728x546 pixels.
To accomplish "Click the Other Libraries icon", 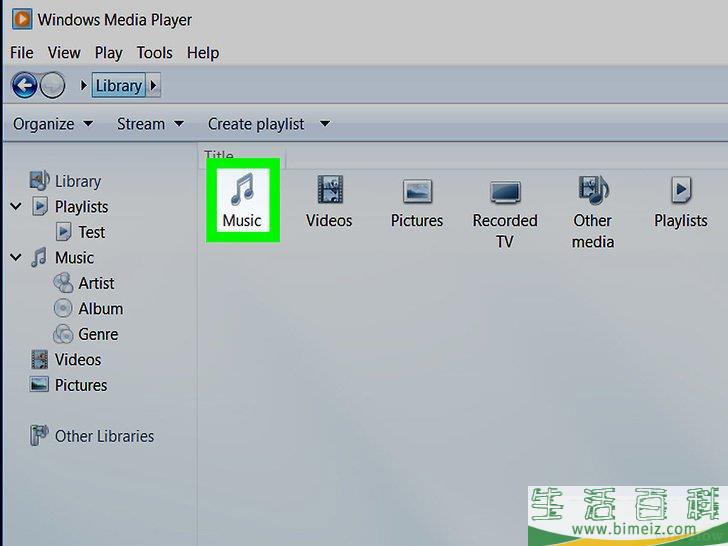I will (x=39, y=436).
